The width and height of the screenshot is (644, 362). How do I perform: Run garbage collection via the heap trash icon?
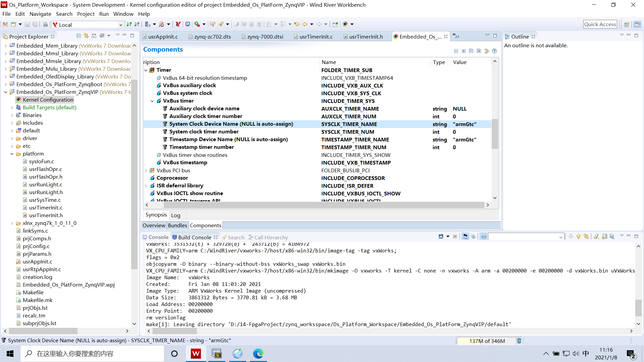pyautogui.click(x=519, y=341)
